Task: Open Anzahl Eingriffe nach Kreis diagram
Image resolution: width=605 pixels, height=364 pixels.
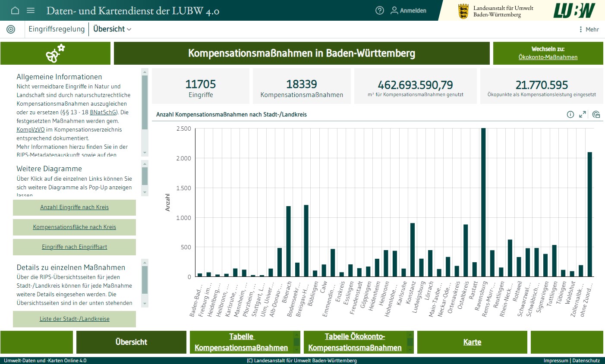Action: pyautogui.click(x=74, y=207)
